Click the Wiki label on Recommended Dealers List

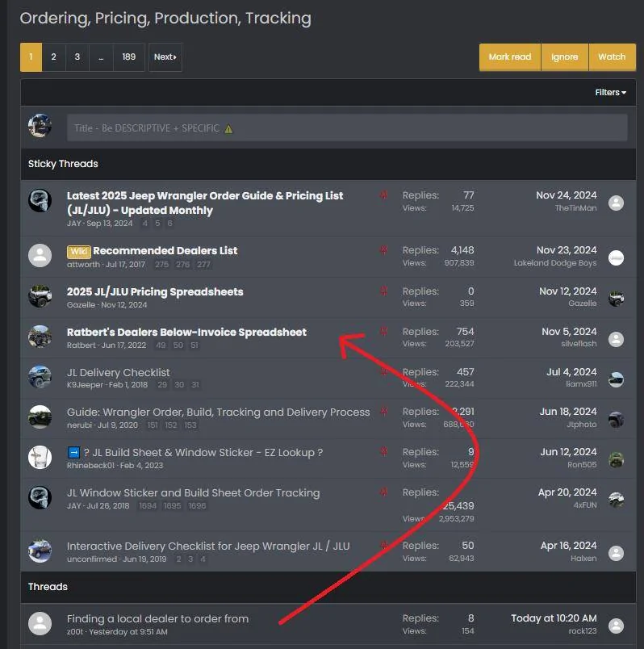[78, 251]
